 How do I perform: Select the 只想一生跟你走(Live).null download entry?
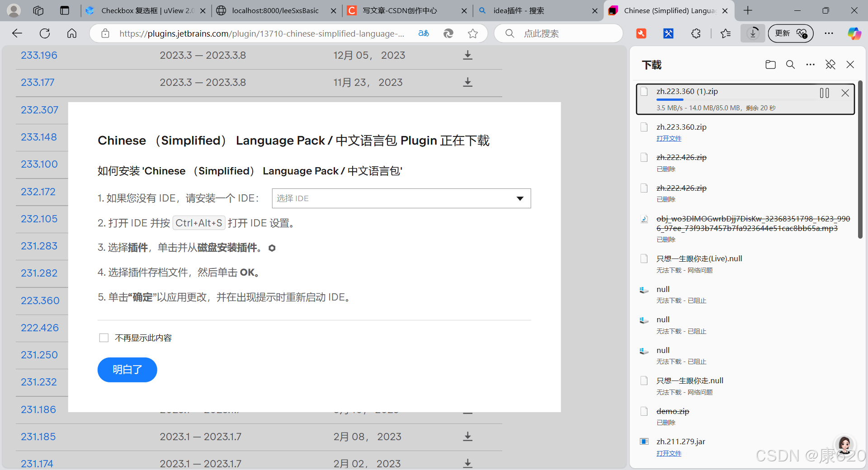click(745, 264)
